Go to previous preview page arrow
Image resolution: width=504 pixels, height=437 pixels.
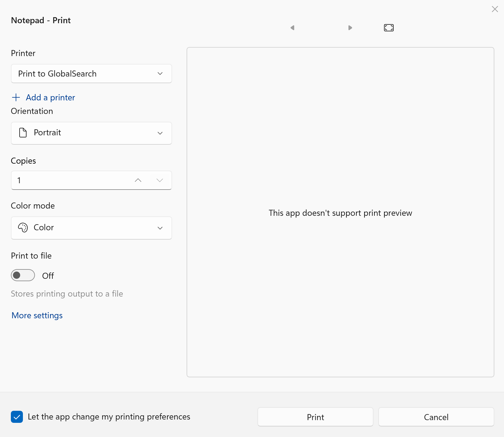292,28
